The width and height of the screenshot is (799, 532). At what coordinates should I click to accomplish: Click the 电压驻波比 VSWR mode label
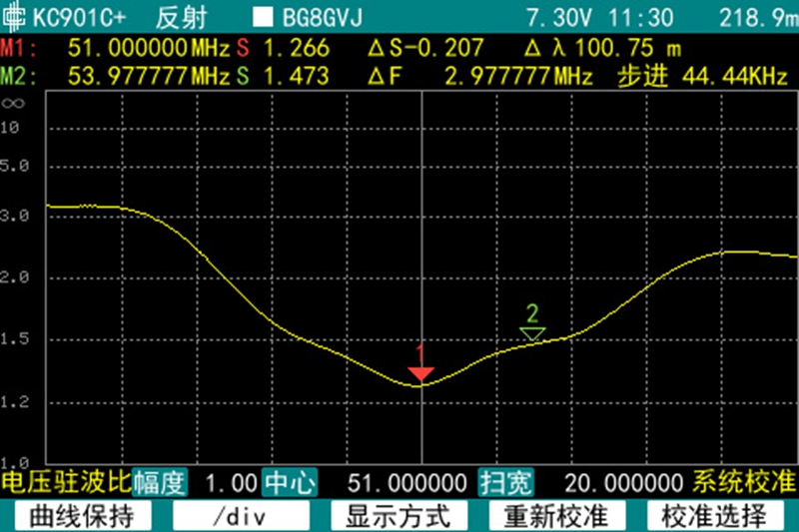[x=65, y=483]
